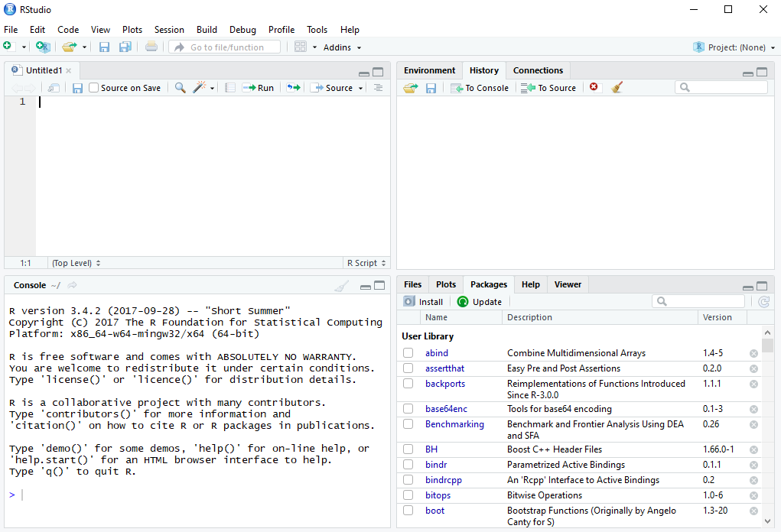The width and height of the screenshot is (781, 532).
Task: Tick the assertthat package checkbox
Action: tap(408, 368)
